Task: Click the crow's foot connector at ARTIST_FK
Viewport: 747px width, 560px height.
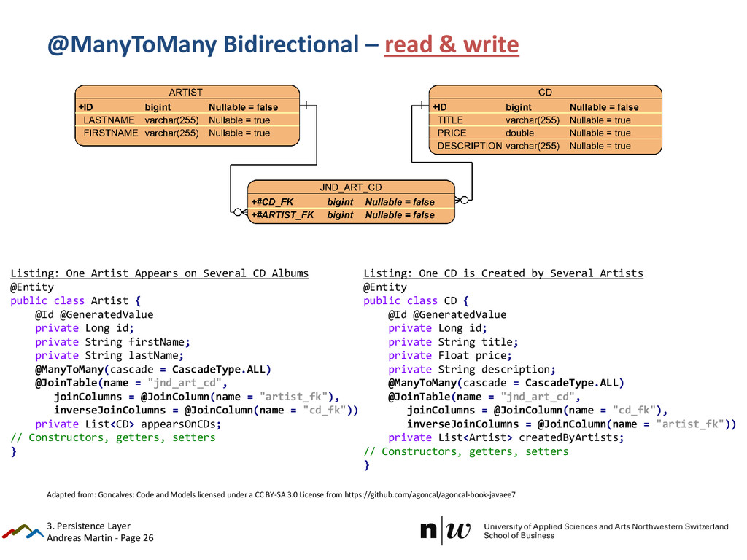Action: [241, 212]
